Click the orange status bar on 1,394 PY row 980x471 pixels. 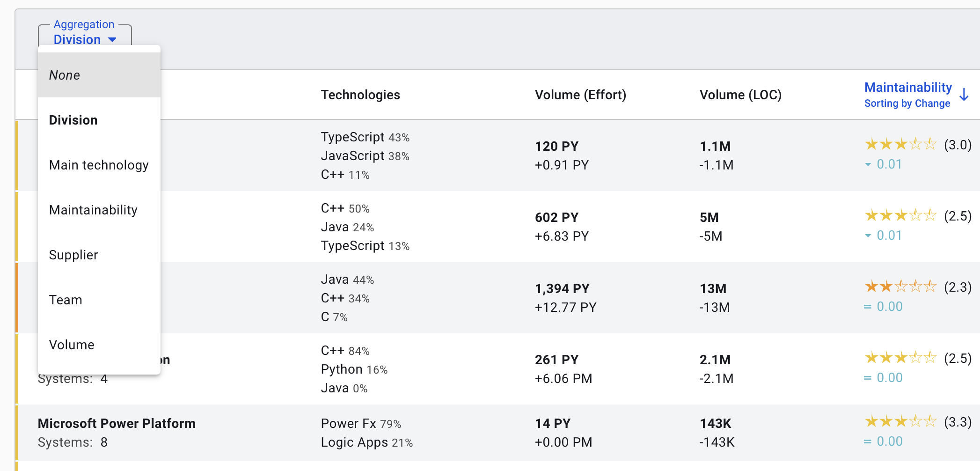[17, 298]
